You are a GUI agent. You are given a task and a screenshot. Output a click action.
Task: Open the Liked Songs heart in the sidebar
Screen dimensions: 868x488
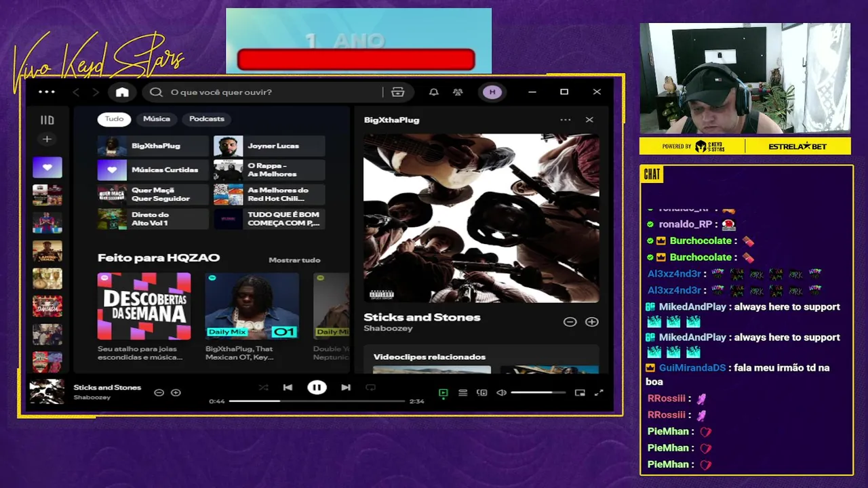point(47,167)
